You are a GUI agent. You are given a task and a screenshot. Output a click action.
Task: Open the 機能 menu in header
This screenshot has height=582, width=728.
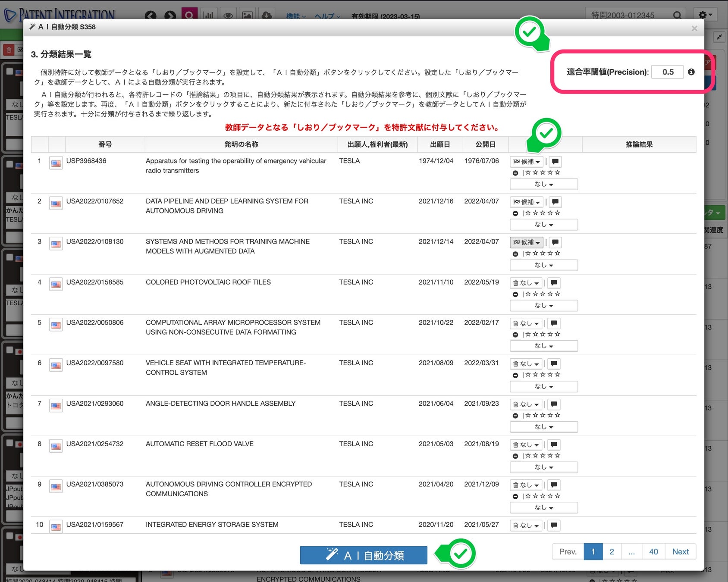[296, 16]
